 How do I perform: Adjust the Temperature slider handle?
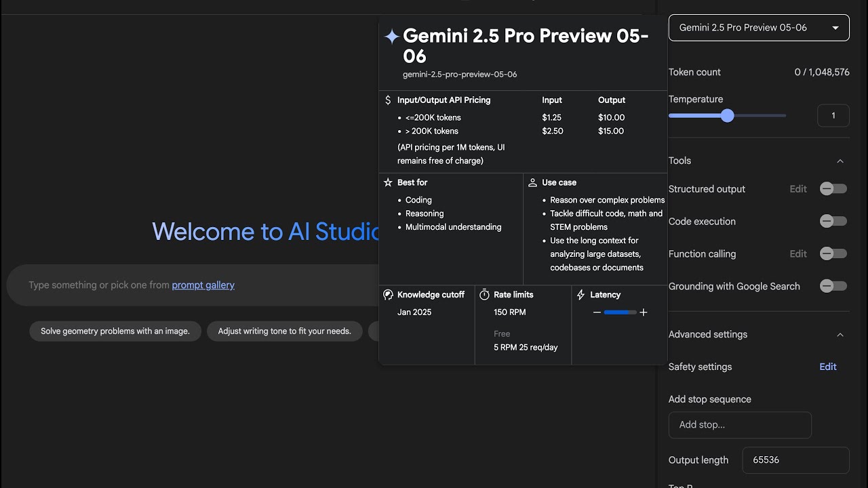pyautogui.click(x=728, y=116)
